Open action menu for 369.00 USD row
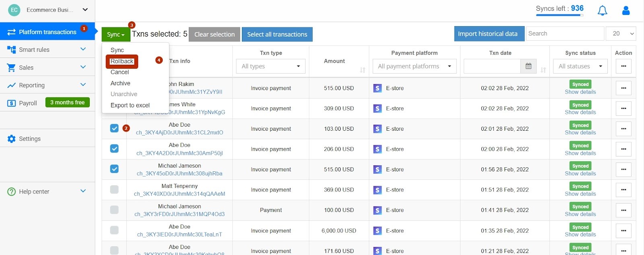The width and height of the screenshot is (644, 255). (x=623, y=190)
